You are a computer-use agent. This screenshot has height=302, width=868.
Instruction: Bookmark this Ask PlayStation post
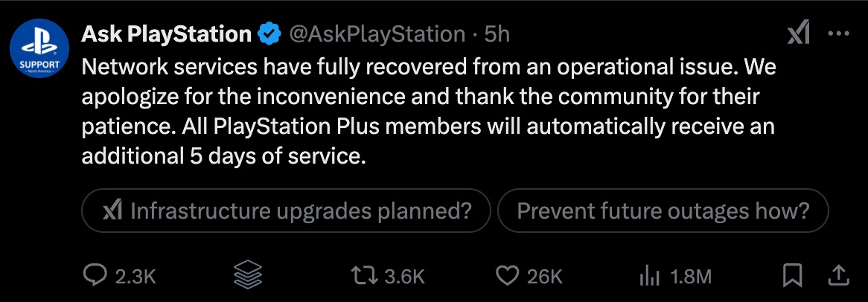pyautogui.click(x=791, y=276)
